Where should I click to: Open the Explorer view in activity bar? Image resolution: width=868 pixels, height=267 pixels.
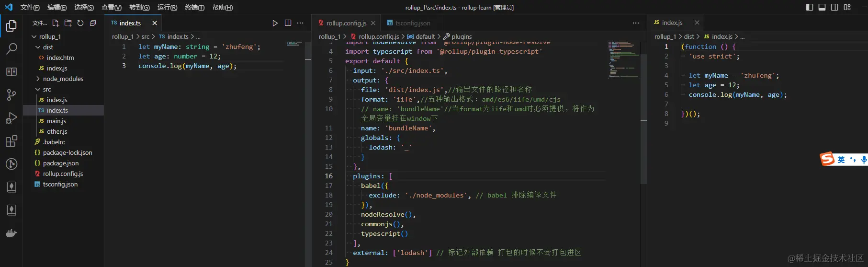[11, 26]
